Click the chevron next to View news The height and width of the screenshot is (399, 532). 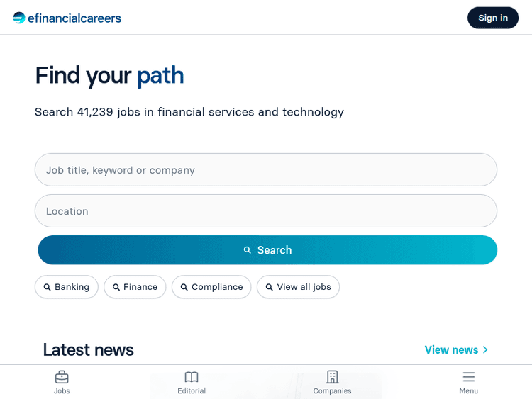click(x=485, y=350)
